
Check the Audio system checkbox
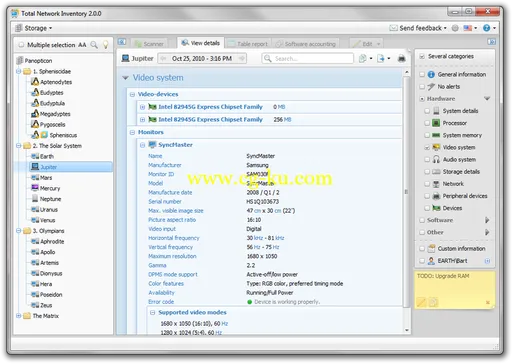pos(427,160)
